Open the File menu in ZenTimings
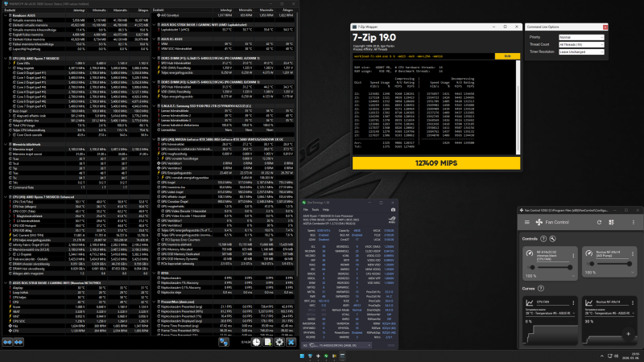Screen dimensions: 644x362 (306, 210)
